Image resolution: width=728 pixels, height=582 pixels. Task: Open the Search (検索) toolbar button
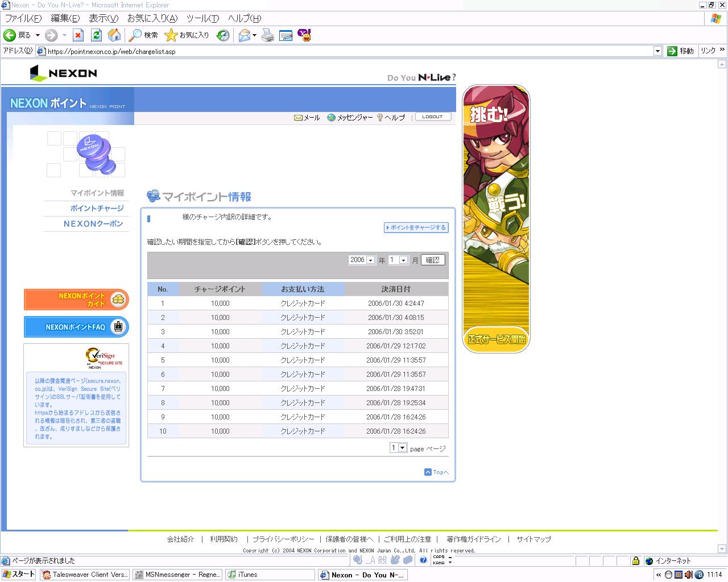coord(143,35)
